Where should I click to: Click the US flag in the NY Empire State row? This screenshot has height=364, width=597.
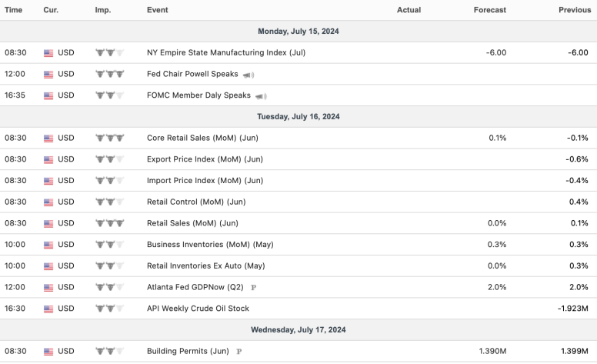point(48,53)
